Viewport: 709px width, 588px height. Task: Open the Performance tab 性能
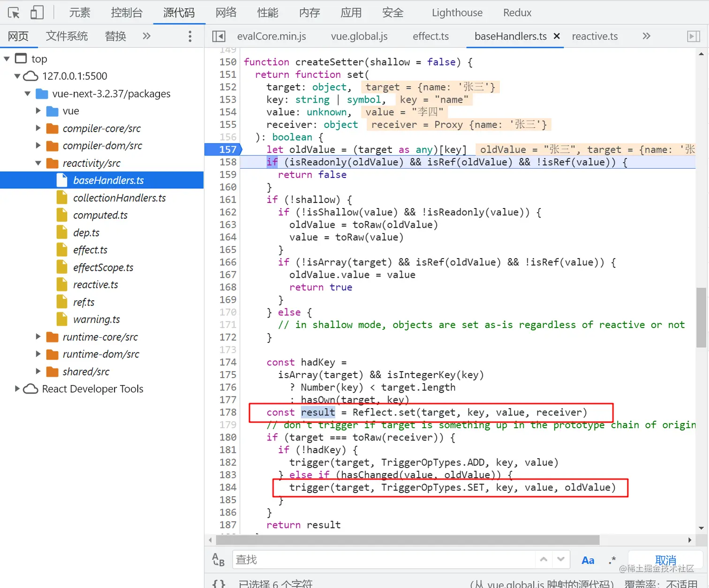tap(268, 13)
